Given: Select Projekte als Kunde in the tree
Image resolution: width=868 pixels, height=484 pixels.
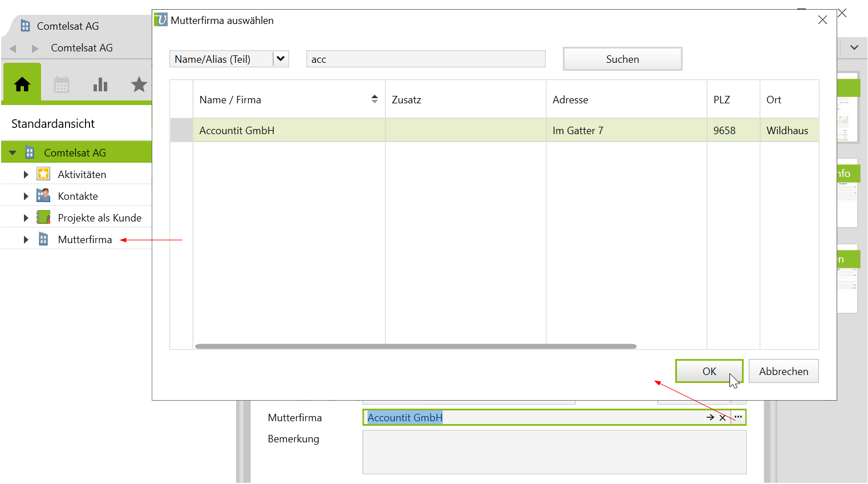Looking at the screenshot, I should coord(99,218).
